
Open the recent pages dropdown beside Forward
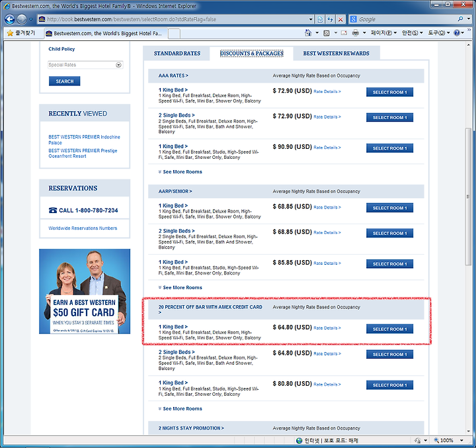[31, 19]
